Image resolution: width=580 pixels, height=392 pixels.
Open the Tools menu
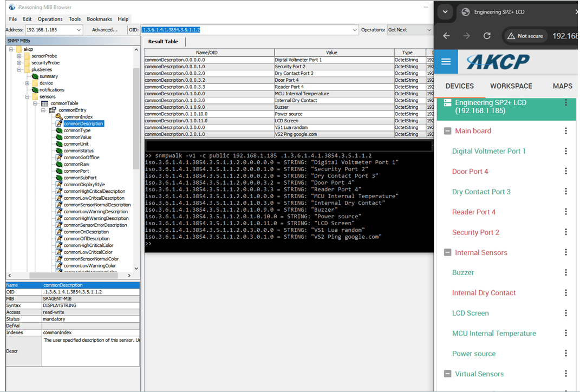click(75, 19)
